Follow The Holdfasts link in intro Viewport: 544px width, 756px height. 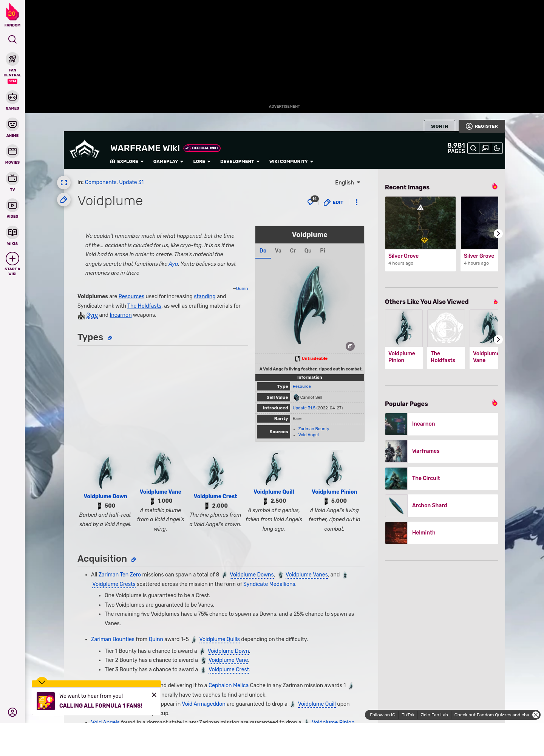144,306
